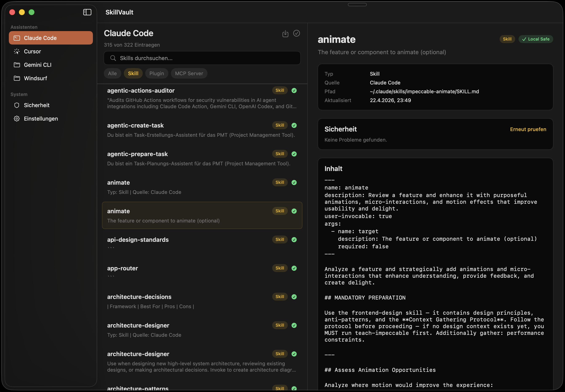Toggle the sidebar with the panel icon
Viewport: 565px width, 392px height.
click(87, 12)
